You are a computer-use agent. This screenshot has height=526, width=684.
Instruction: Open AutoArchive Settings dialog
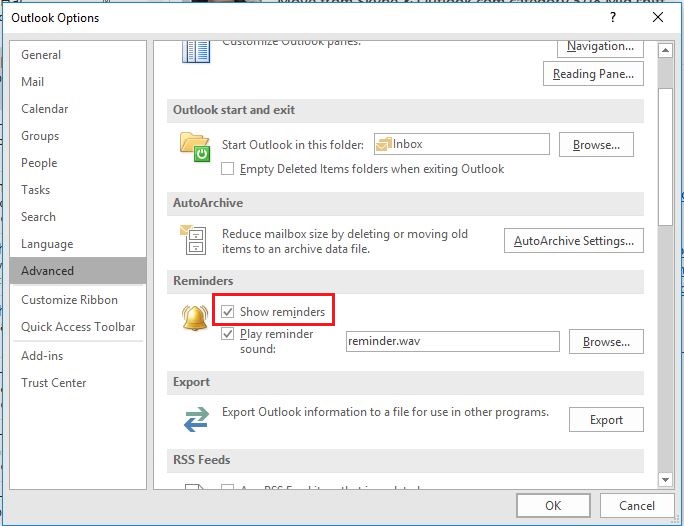tap(574, 241)
